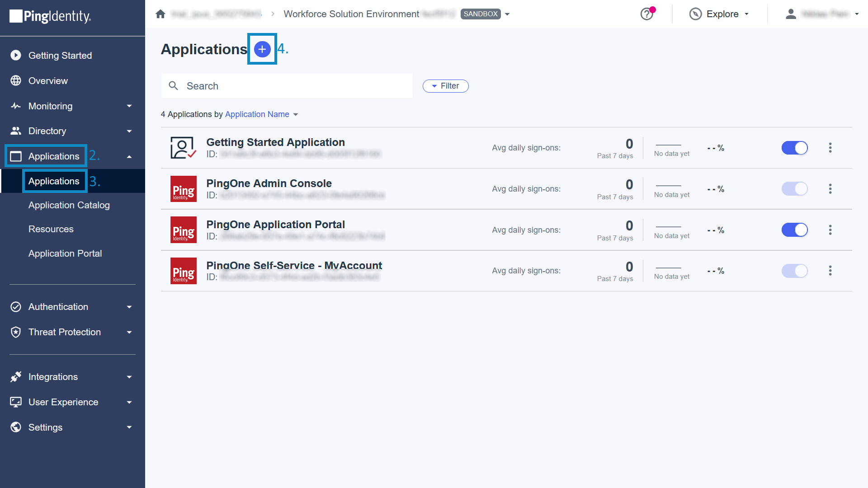Expand the Threat Protection menu arrow

coord(129,333)
